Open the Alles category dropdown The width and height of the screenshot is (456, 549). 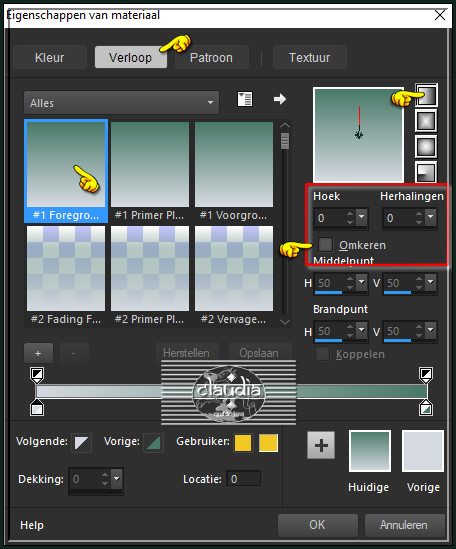point(122,103)
